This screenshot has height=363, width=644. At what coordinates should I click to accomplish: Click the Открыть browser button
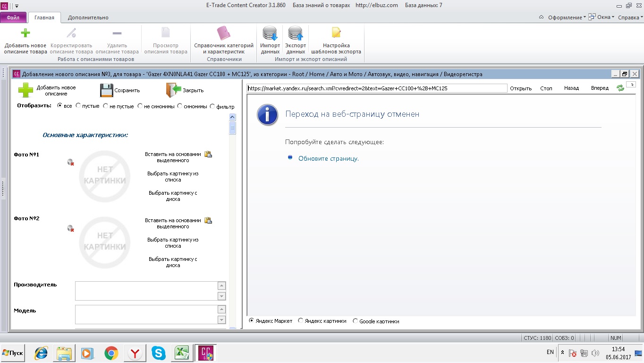click(x=521, y=88)
